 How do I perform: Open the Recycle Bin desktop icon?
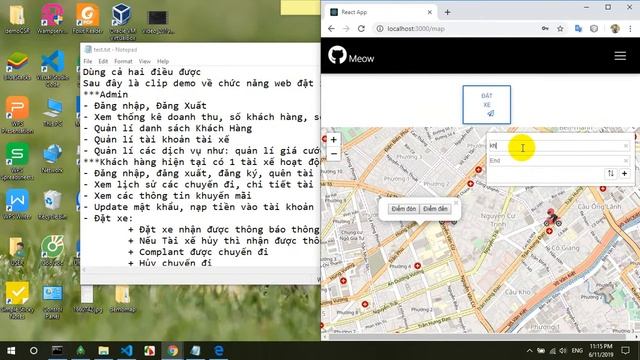(x=52, y=204)
